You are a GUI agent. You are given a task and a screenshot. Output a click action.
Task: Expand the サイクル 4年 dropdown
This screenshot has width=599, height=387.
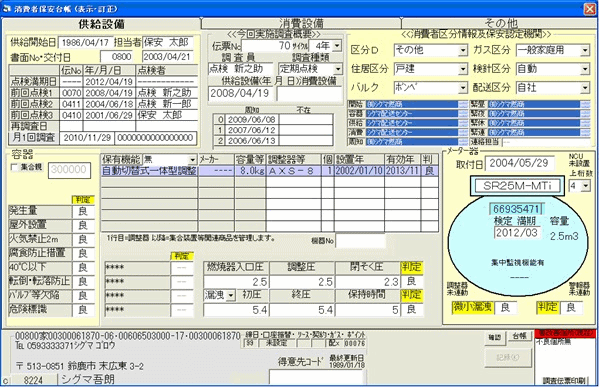(337, 46)
